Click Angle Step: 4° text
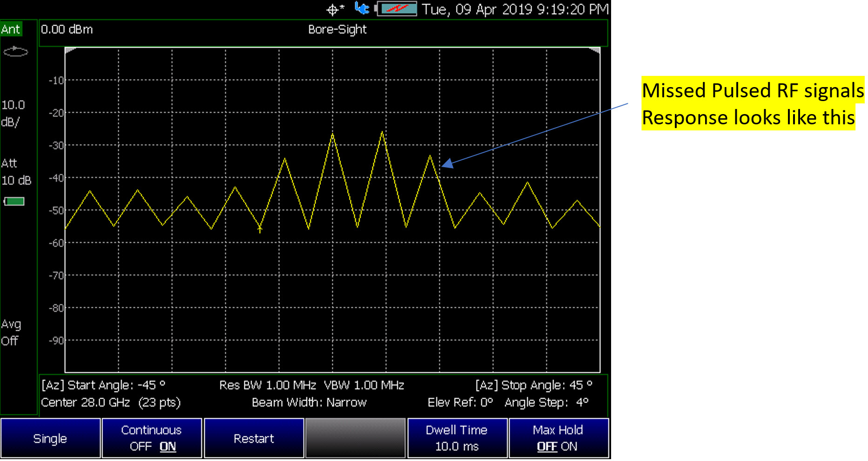 point(547,402)
